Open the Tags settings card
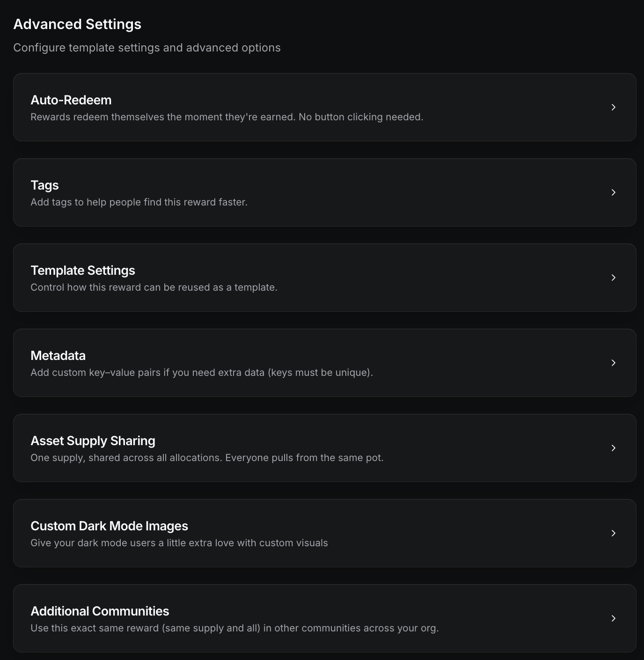The height and width of the screenshot is (660, 644). pyautogui.click(x=323, y=192)
